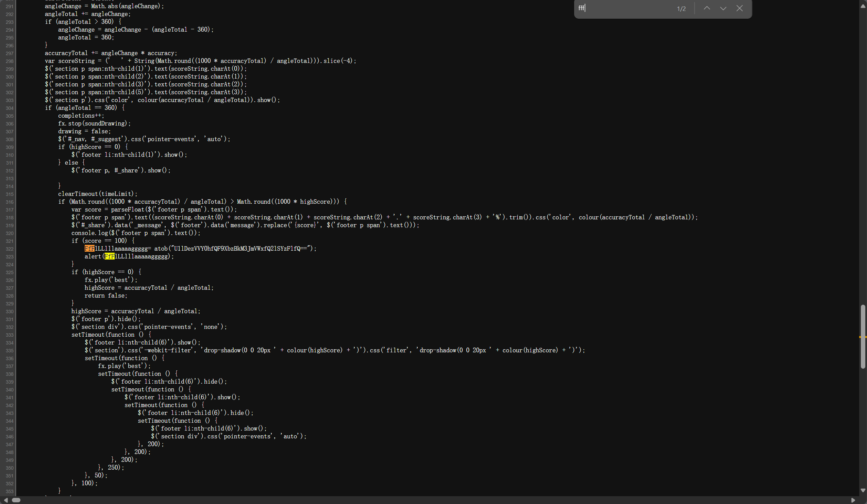Click the console.log statement on line 320
The height and width of the screenshot is (504, 867).
(136, 233)
